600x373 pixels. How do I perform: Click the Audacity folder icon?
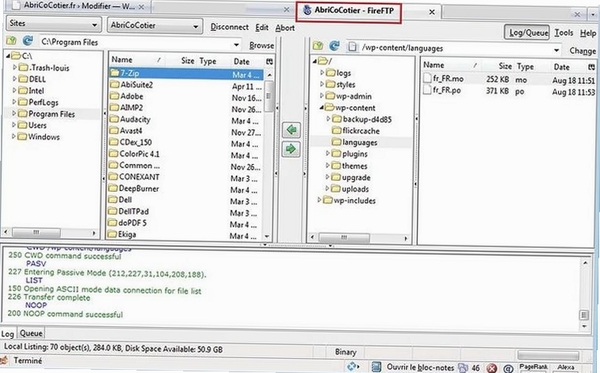[x=114, y=119]
